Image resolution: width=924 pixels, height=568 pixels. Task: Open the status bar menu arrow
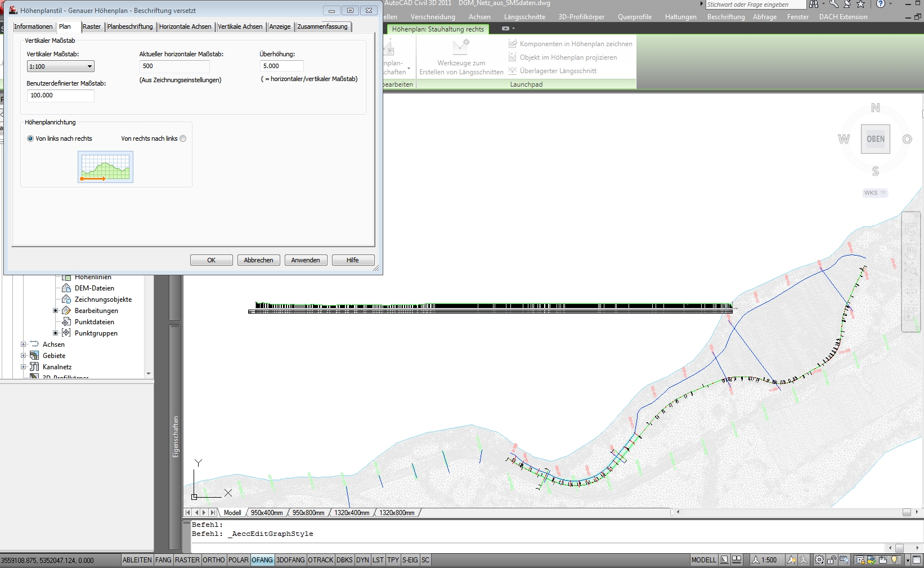click(x=908, y=560)
